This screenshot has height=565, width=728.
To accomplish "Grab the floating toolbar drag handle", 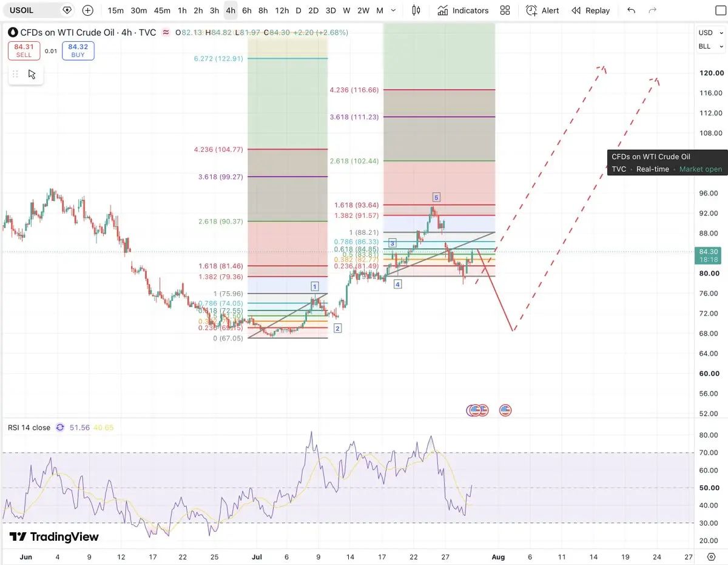I will tap(16, 74).
